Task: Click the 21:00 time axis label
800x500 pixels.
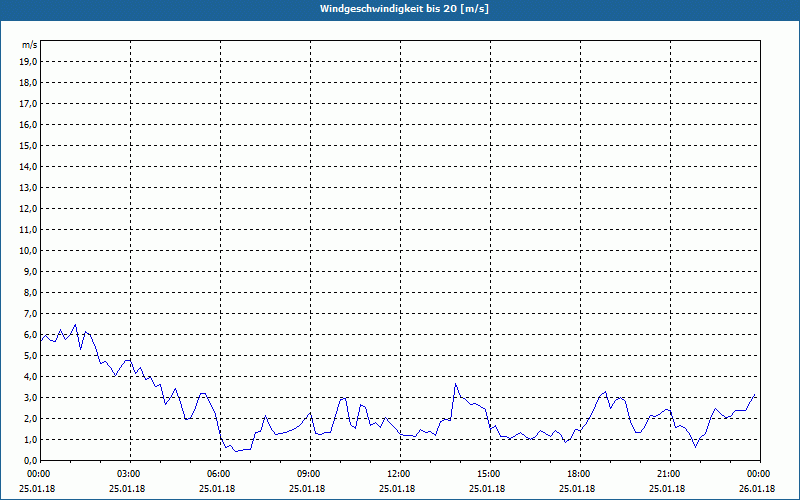Action: click(669, 474)
